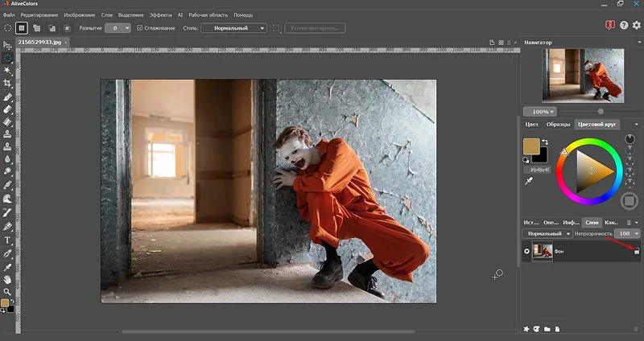Select the Clone Stamp tool
This screenshot has width=644, height=341.
coord(7,134)
